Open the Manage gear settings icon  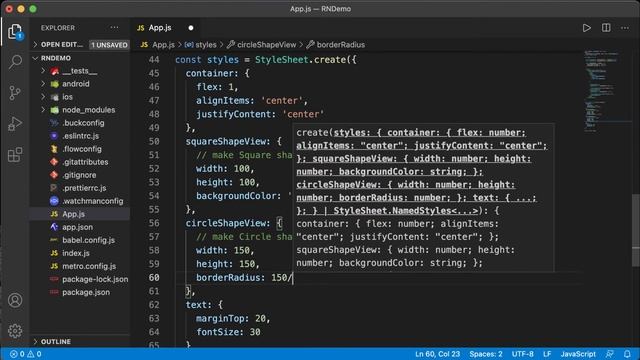15,331
